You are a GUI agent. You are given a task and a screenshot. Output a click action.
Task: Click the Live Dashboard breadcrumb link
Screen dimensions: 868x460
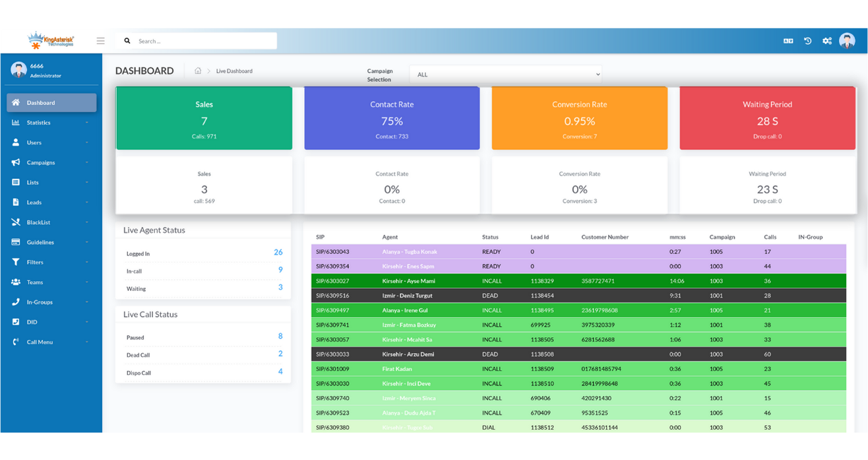click(234, 71)
